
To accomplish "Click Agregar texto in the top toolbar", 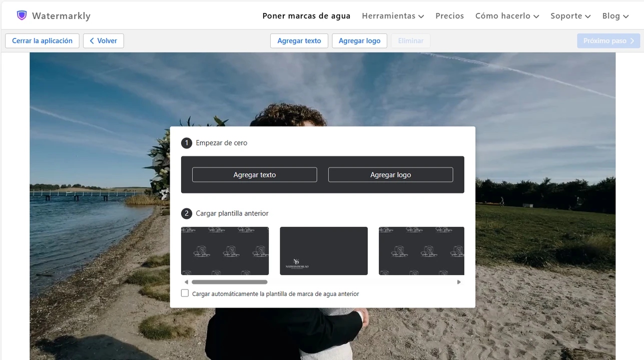I will coord(299,41).
